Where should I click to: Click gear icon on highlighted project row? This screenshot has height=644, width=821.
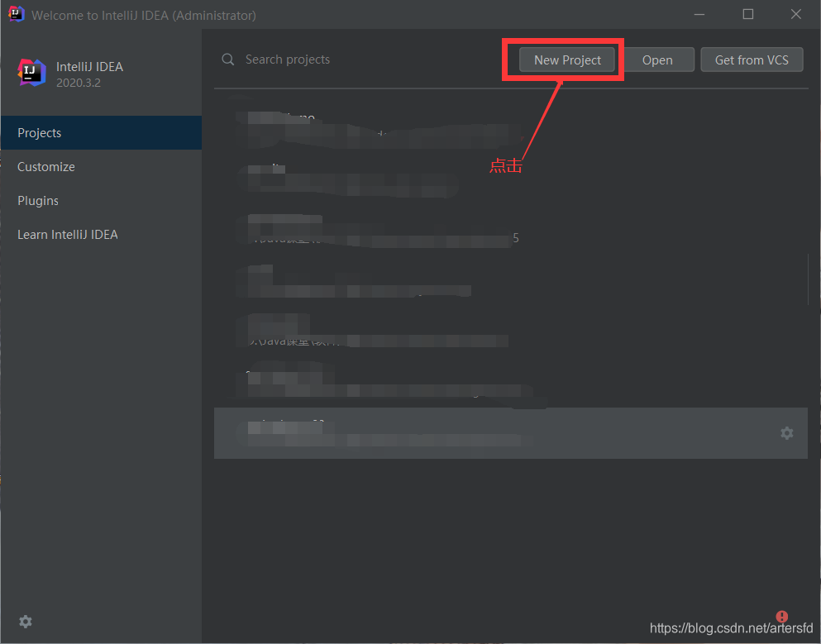786,433
